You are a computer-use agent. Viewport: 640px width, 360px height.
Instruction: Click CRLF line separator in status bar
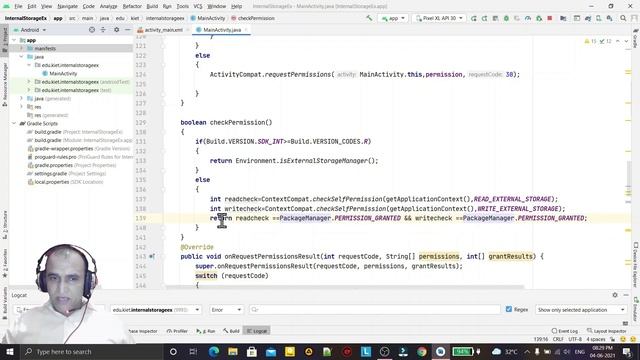click(x=558, y=339)
